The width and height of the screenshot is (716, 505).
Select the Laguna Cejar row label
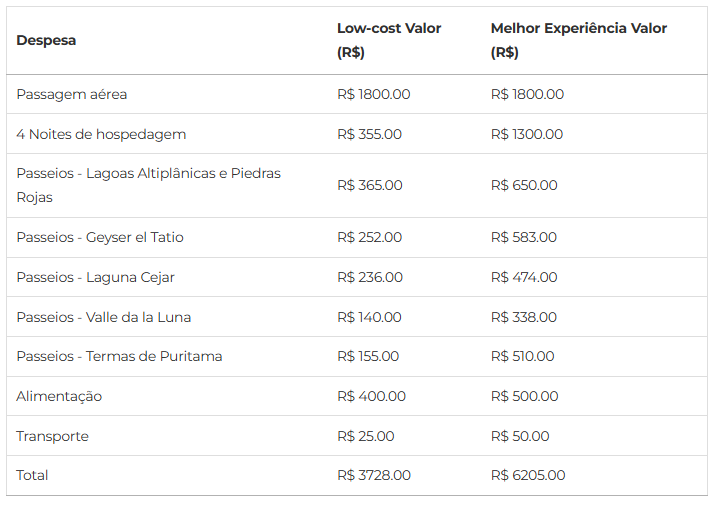tap(95, 277)
